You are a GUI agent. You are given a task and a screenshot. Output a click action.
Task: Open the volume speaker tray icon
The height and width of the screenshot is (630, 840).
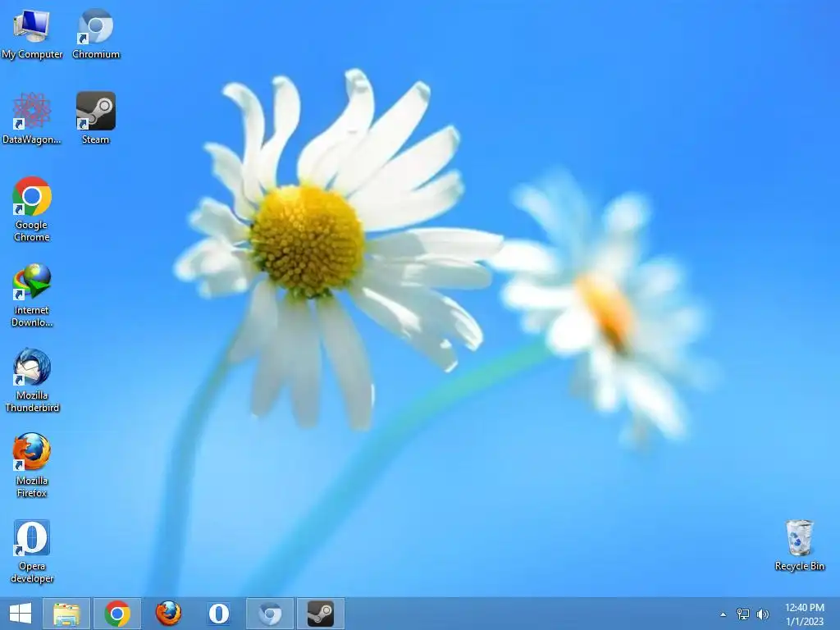click(x=763, y=614)
